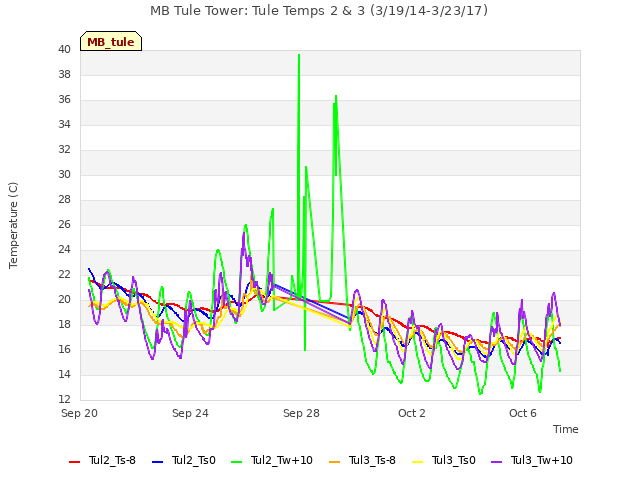Click the tallest green spike peak near 40
The height and width of the screenshot is (480, 640).
299,55
